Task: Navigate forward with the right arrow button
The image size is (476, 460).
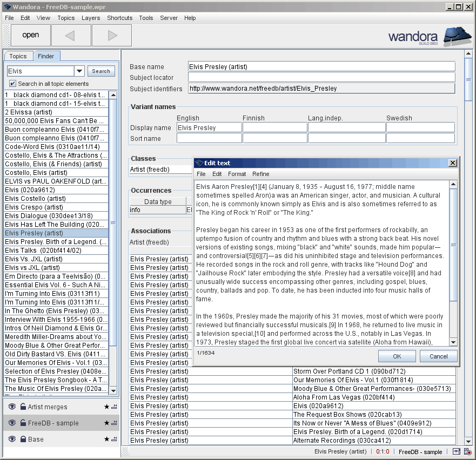Action: [112, 35]
